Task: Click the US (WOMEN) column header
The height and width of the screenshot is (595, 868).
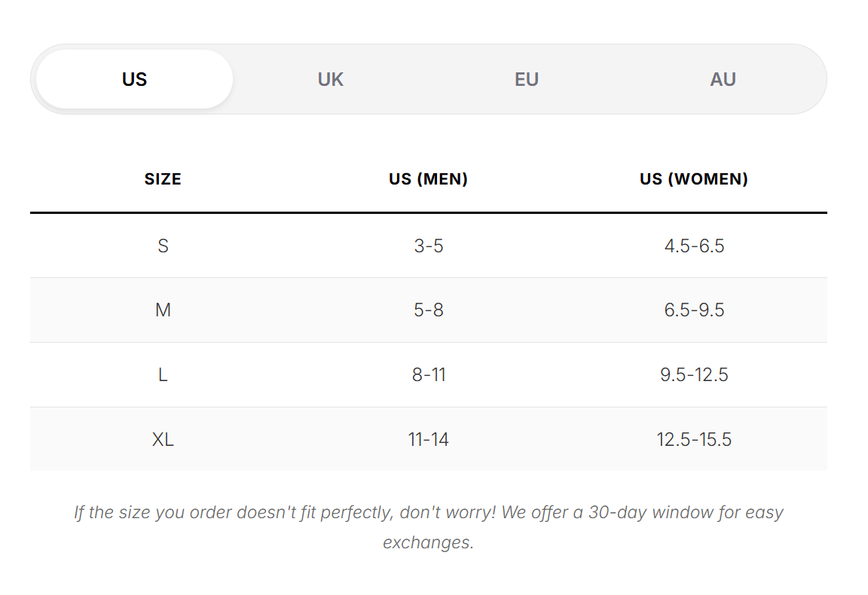Action: (x=694, y=178)
